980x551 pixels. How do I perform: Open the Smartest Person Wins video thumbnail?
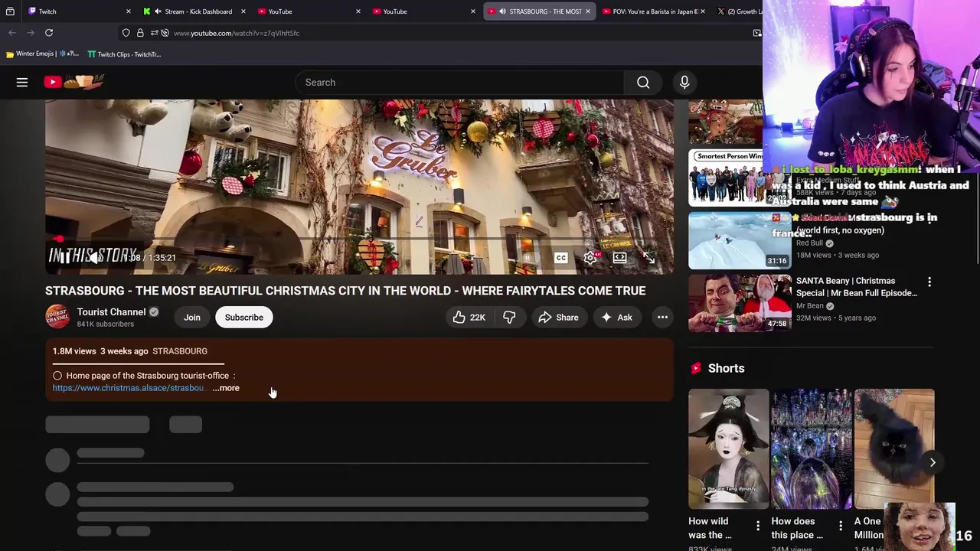[740, 178]
